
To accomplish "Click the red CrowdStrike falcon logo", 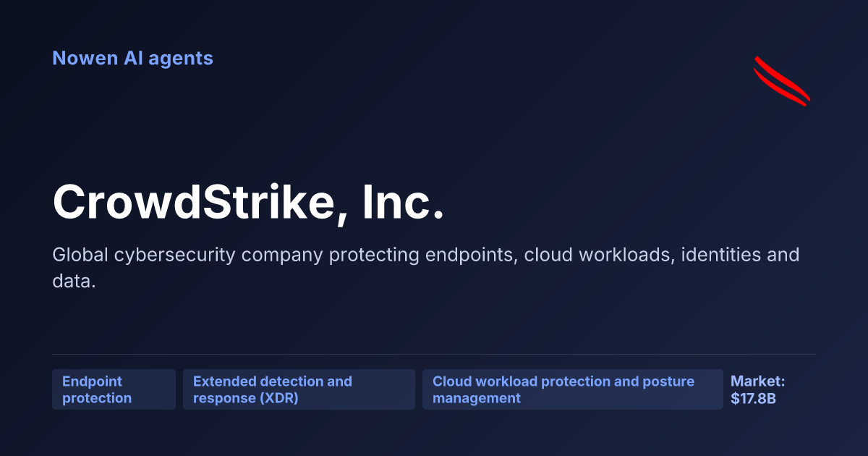I will pos(781,81).
